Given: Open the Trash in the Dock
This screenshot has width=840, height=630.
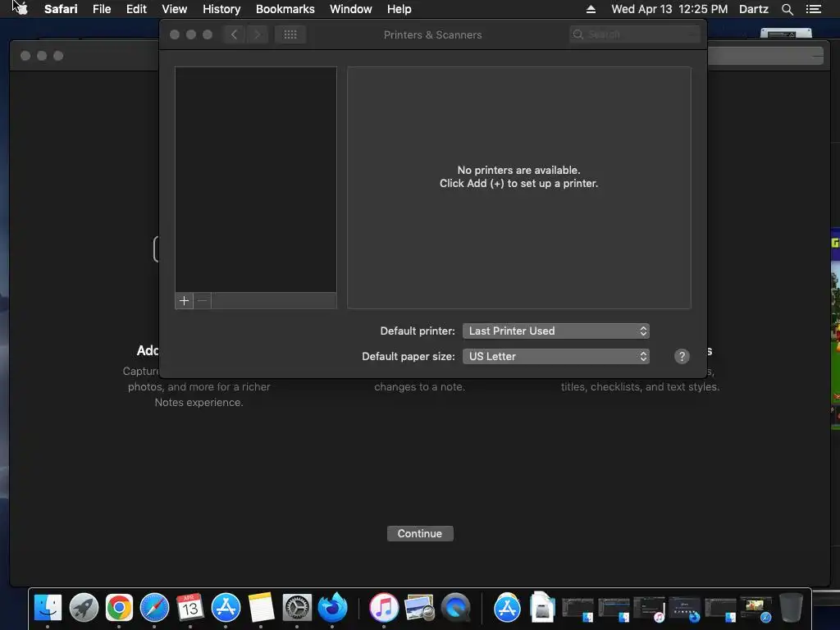Looking at the screenshot, I should (x=791, y=608).
